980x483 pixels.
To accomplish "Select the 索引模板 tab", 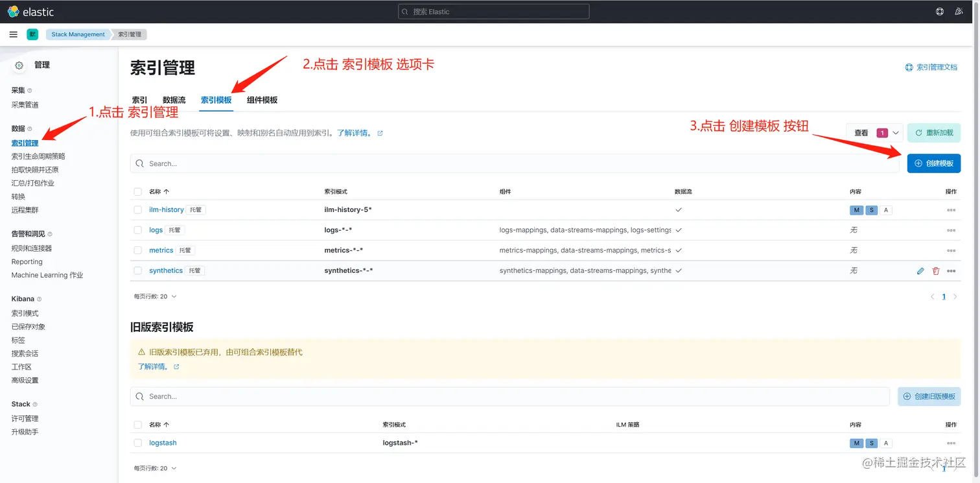I will pos(216,100).
